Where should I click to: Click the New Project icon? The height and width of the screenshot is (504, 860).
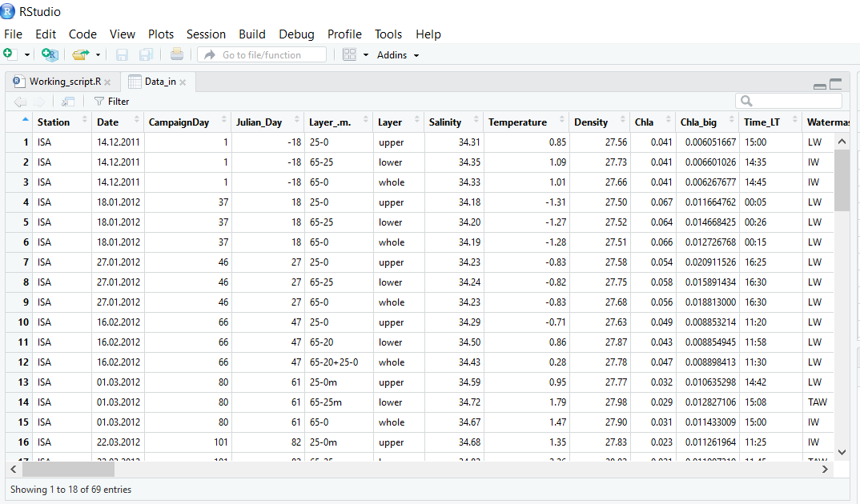(x=50, y=54)
